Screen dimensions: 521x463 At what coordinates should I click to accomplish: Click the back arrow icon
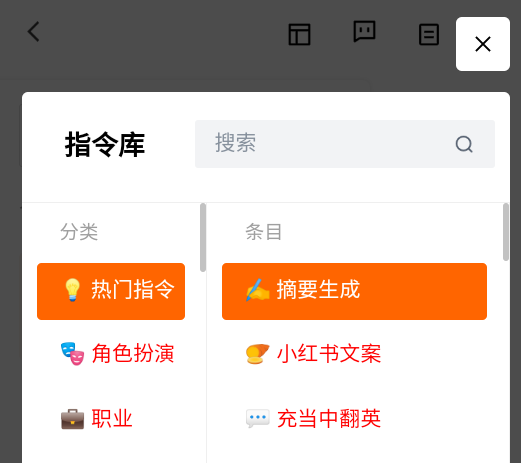tap(34, 32)
